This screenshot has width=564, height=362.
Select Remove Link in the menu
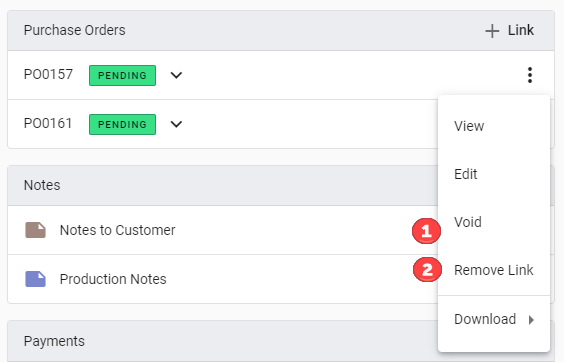tap(494, 270)
